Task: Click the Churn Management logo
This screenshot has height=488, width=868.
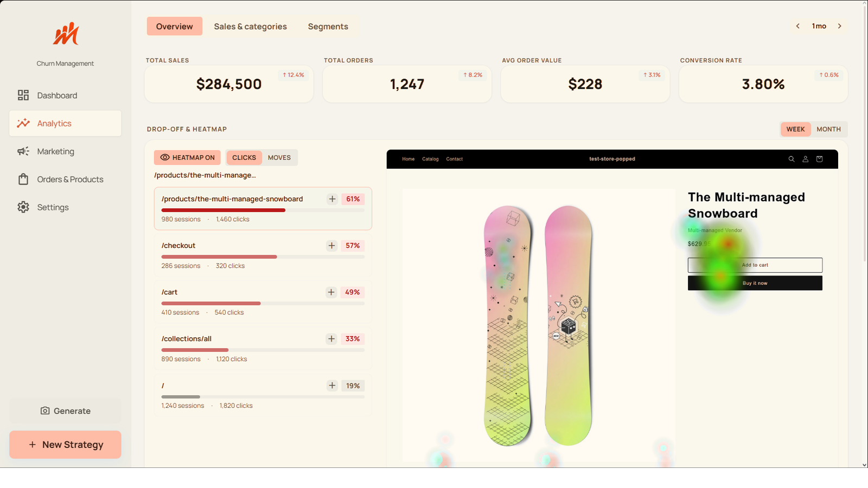Action: 66,34
